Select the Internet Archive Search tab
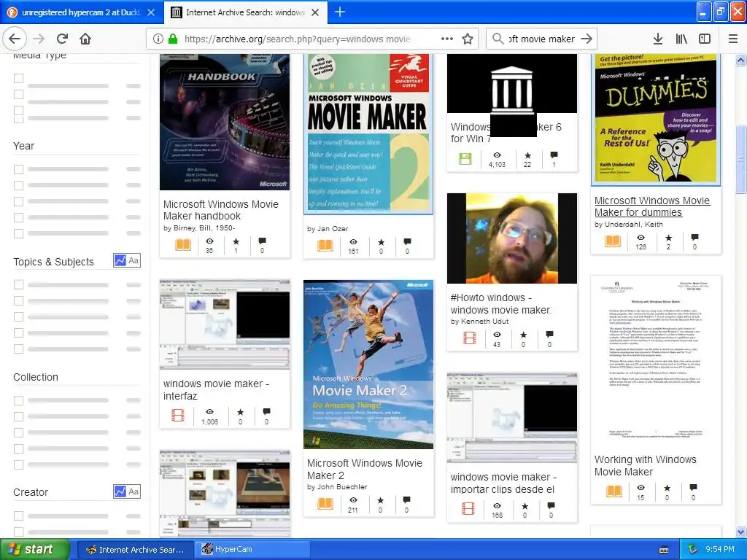This screenshot has height=560, width=747. pos(245,12)
